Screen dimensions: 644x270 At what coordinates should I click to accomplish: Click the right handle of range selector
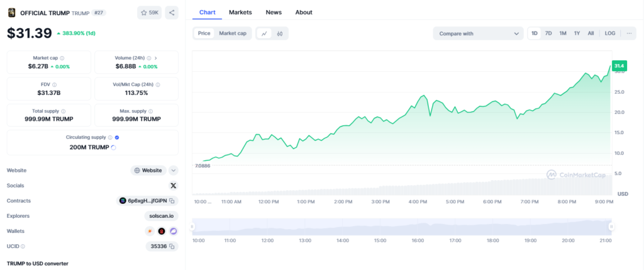(611, 227)
